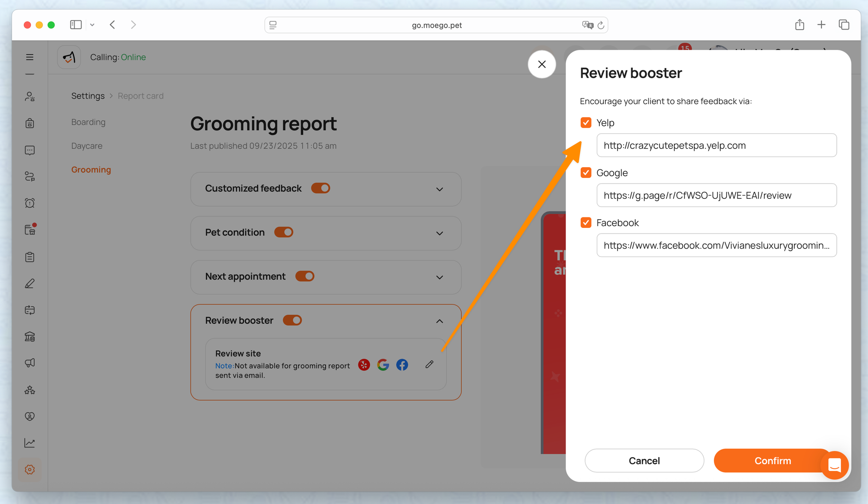
Task: Open the chat support bubble icon
Action: point(834,465)
